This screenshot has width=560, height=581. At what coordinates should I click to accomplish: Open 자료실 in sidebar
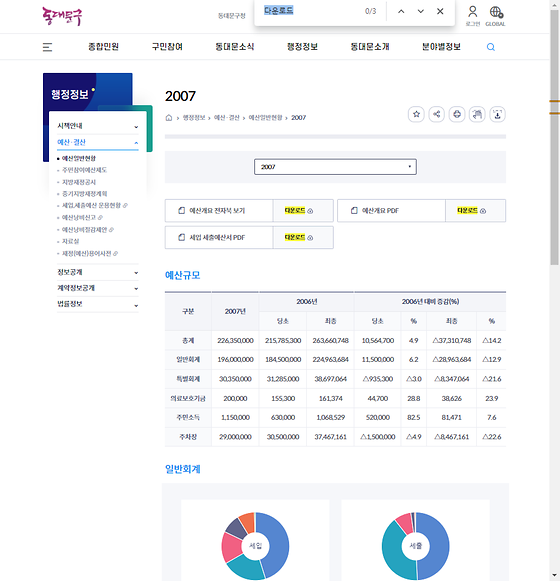tap(70, 241)
